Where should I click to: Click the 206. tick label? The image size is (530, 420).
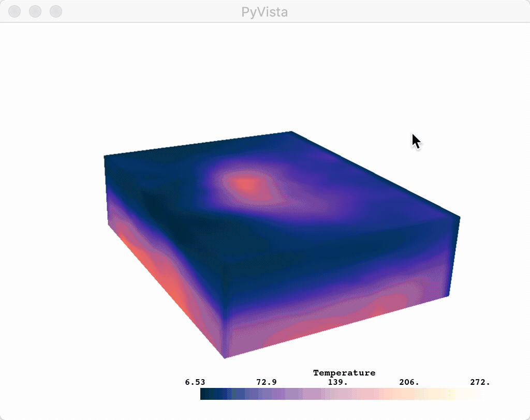(408, 382)
